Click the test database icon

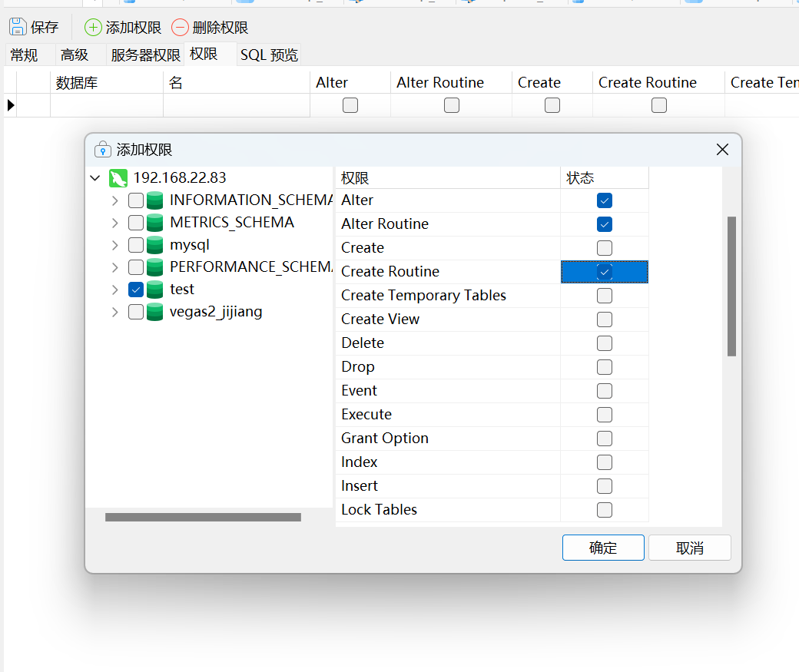coord(155,290)
